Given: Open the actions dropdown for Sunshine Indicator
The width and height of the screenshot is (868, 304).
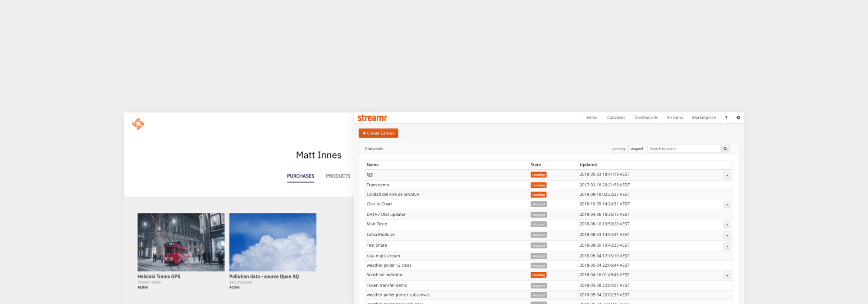Looking at the screenshot, I should pyautogui.click(x=727, y=275).
